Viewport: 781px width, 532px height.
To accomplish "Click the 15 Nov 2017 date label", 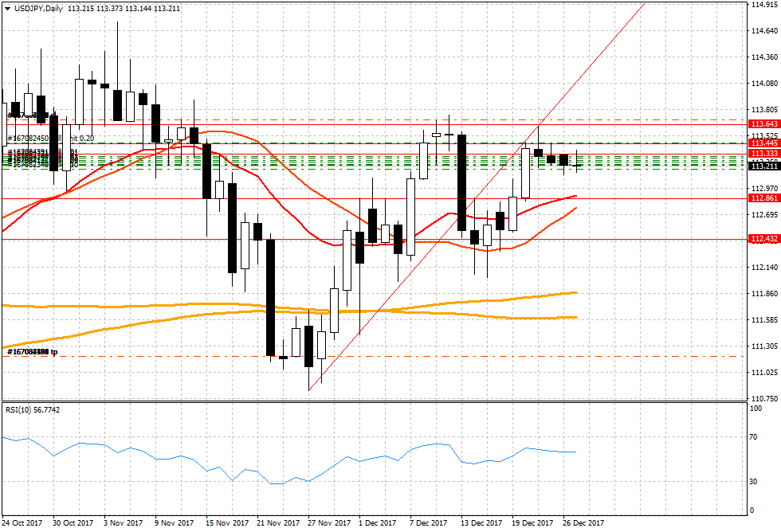I will pos(226,523).
